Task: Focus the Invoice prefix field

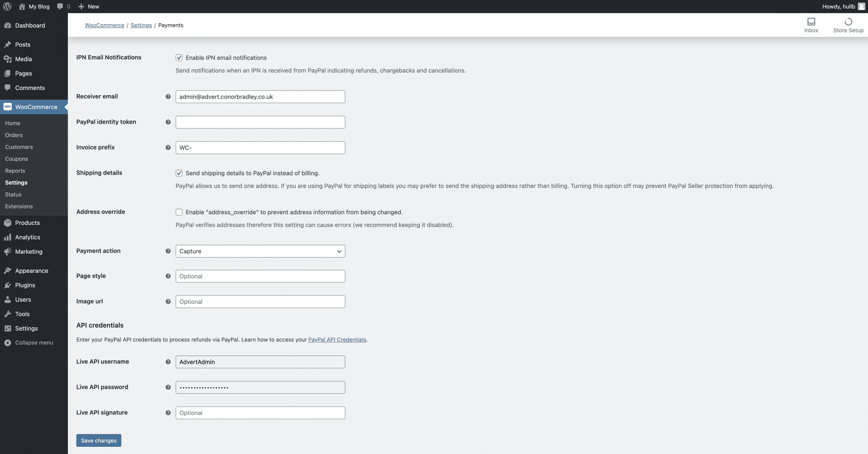Action: click(260, 147)
